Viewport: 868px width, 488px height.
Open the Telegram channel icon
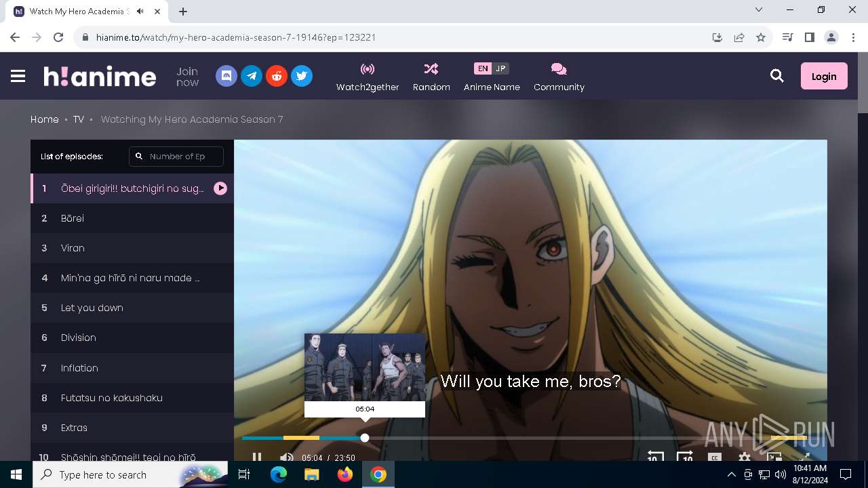tap(252, 75)
